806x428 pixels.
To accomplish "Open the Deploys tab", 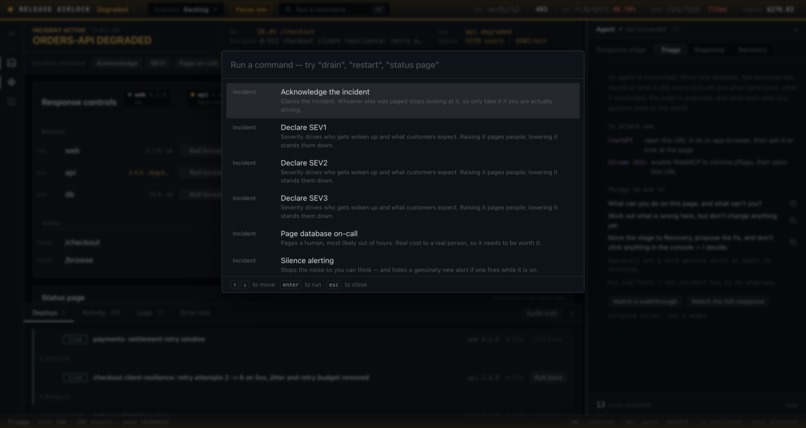I will tap(49, 312).
